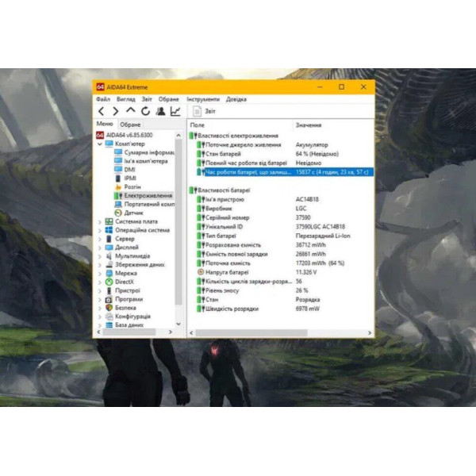Click the Звіт report page icon in toolbar

coord(197,111)
